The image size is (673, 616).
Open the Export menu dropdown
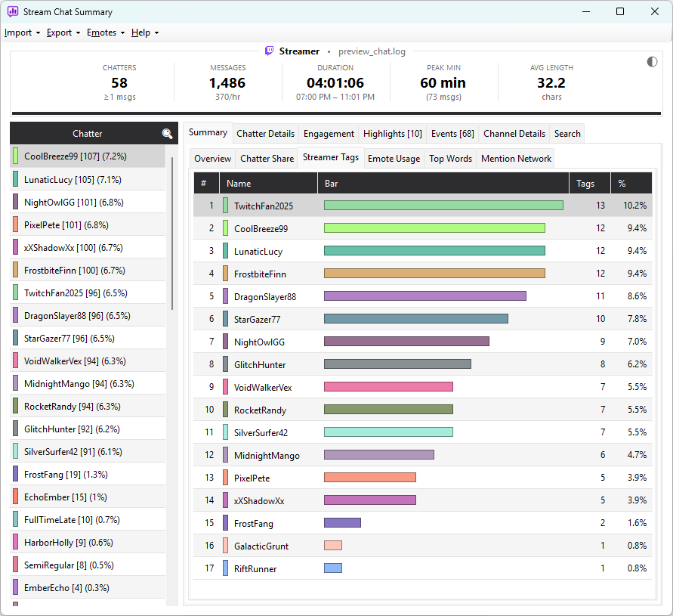coord(63,33)
